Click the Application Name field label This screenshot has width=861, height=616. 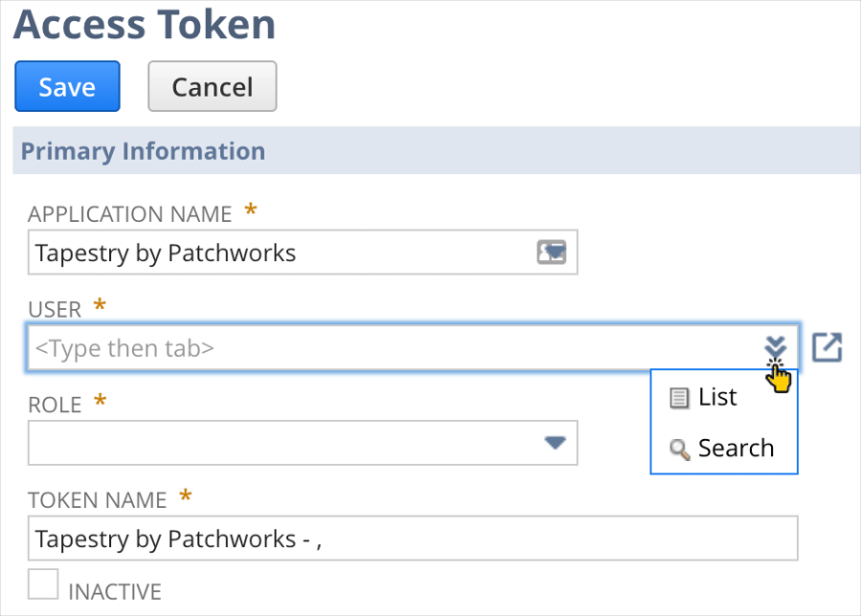pyautogui.click(x=130, y=214)
